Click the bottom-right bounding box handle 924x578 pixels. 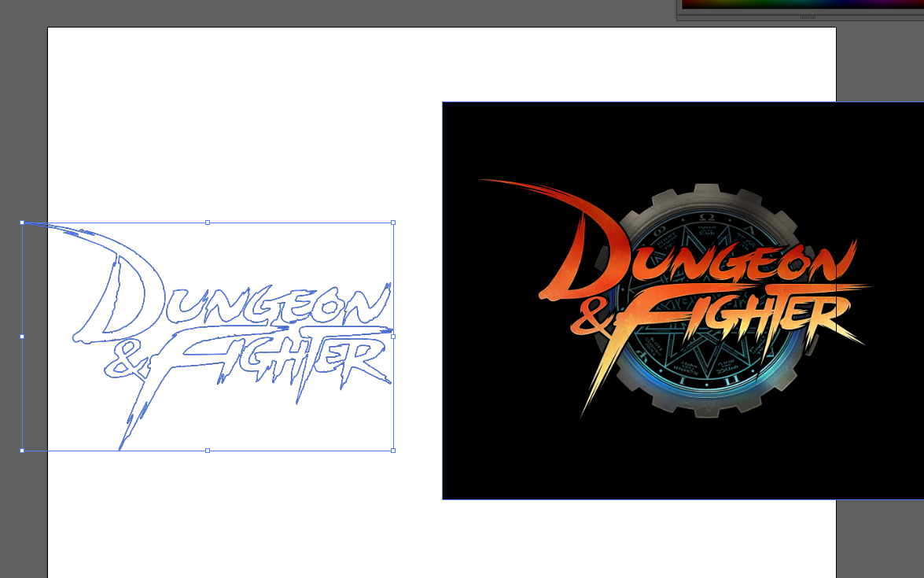pyautogui.click(x=393, y=451)
